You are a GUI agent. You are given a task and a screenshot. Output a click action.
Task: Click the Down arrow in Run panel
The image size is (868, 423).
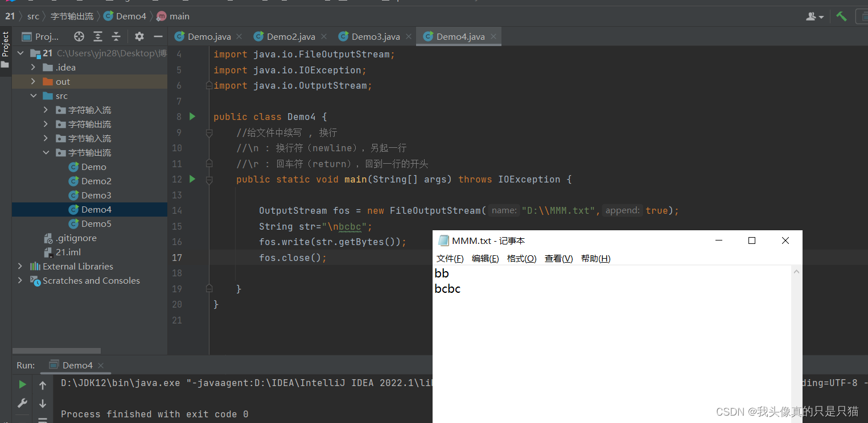(x=43, y=404)
